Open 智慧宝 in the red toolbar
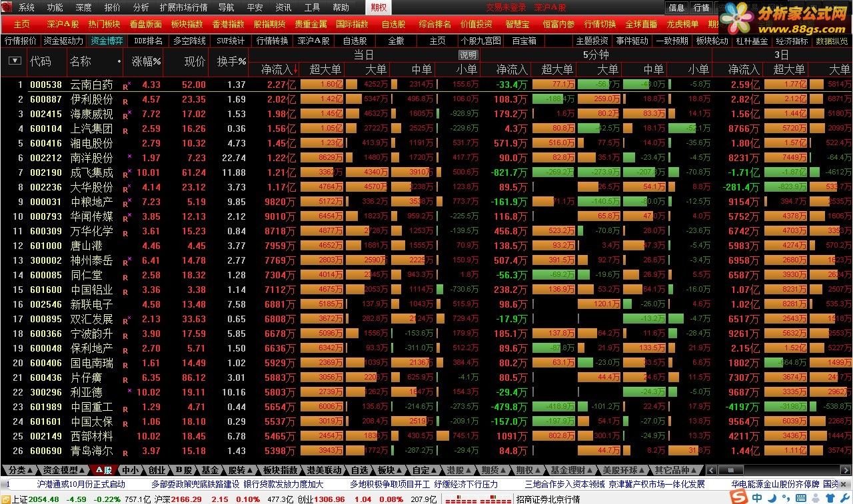This screenshot has height=504, width=853. (x=517, y=24)
